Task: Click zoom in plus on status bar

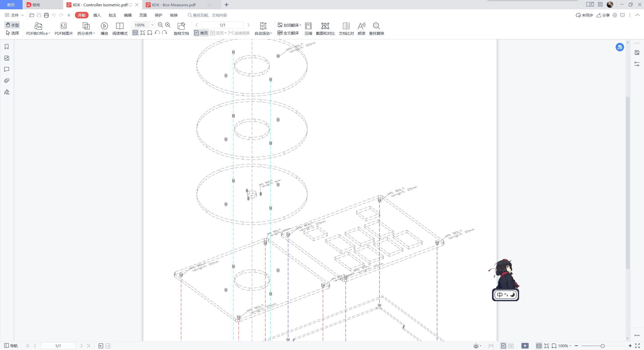Action: tap(630, 346)
